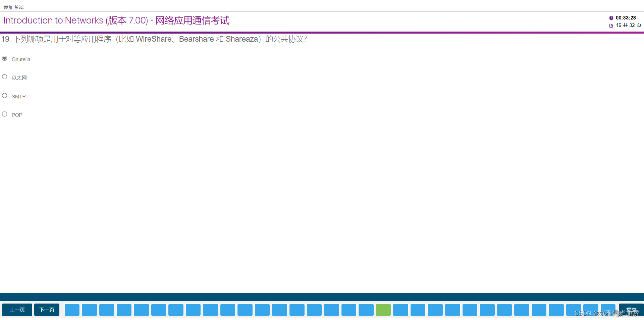Image resolution: width=644 pixels, height=320 pixels.
Task: Click the Introduction to Networks exam title
Action: [x=116, y=20]
